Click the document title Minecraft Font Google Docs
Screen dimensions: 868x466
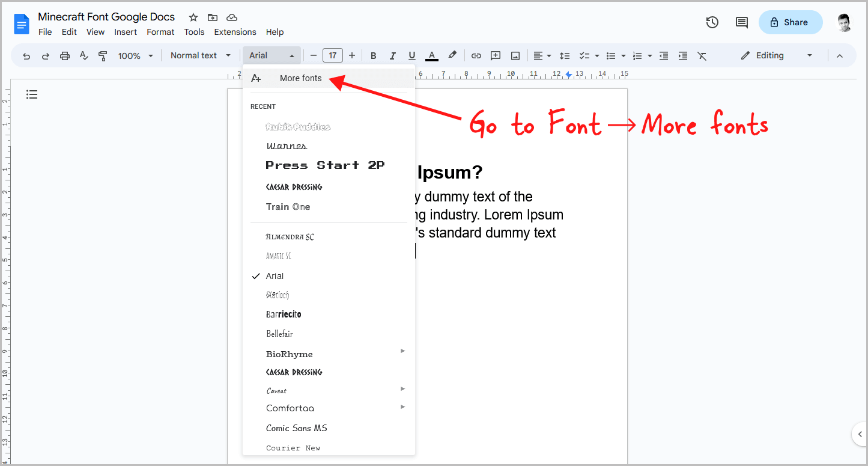point(106,16)
